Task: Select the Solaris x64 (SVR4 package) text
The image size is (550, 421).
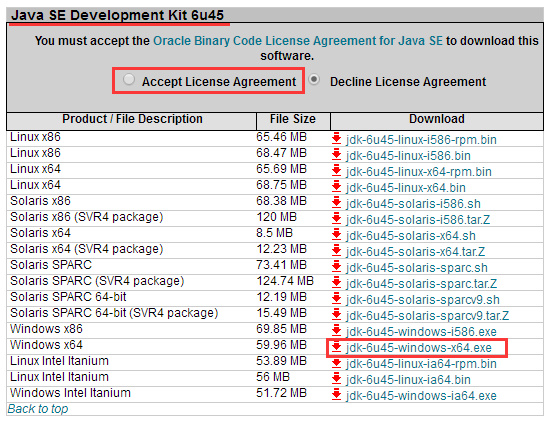Action: (x=87, y=249)
